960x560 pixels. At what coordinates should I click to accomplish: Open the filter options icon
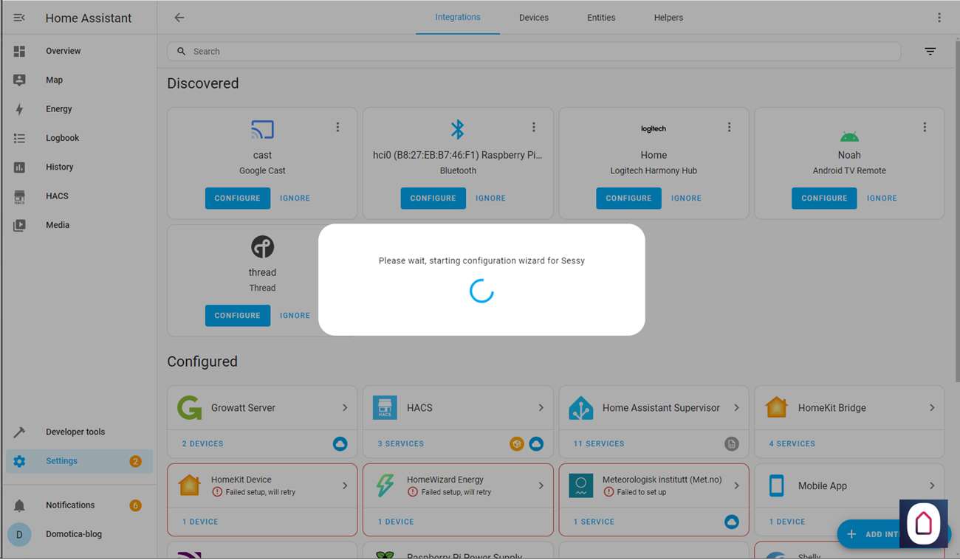[930, 52]
